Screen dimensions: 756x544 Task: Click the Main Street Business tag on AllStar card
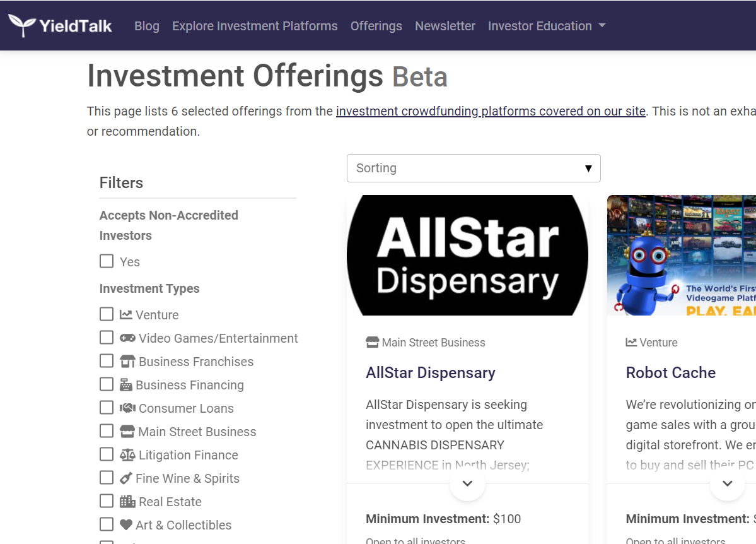433,342
